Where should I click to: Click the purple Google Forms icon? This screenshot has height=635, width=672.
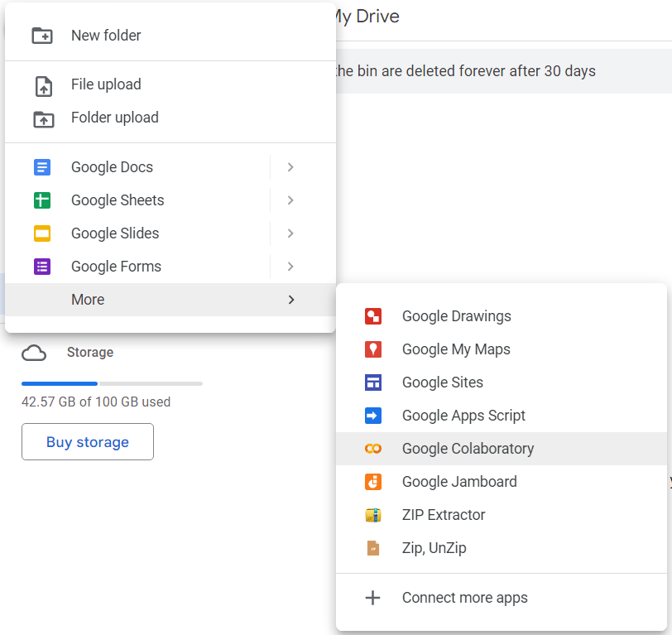click(42, 267)
